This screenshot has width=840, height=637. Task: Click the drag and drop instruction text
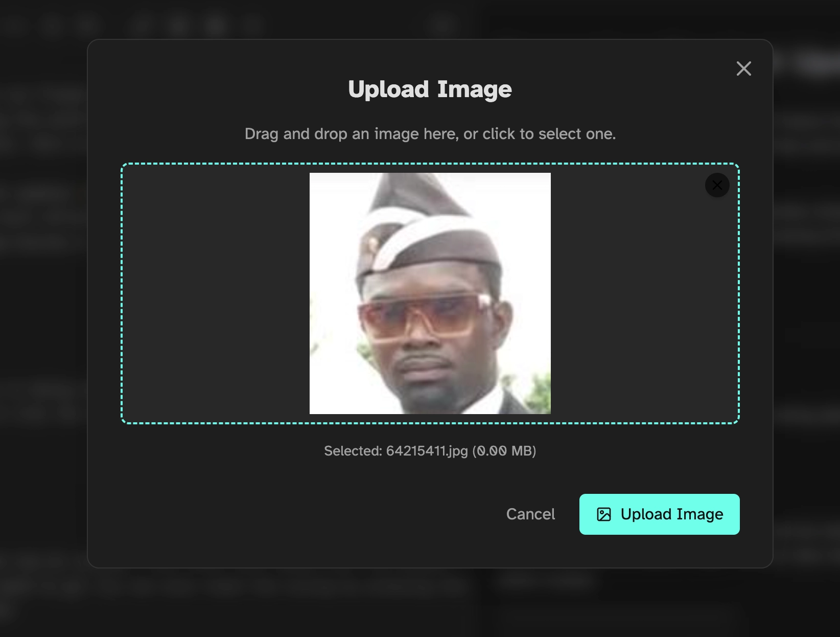(430, 134)
